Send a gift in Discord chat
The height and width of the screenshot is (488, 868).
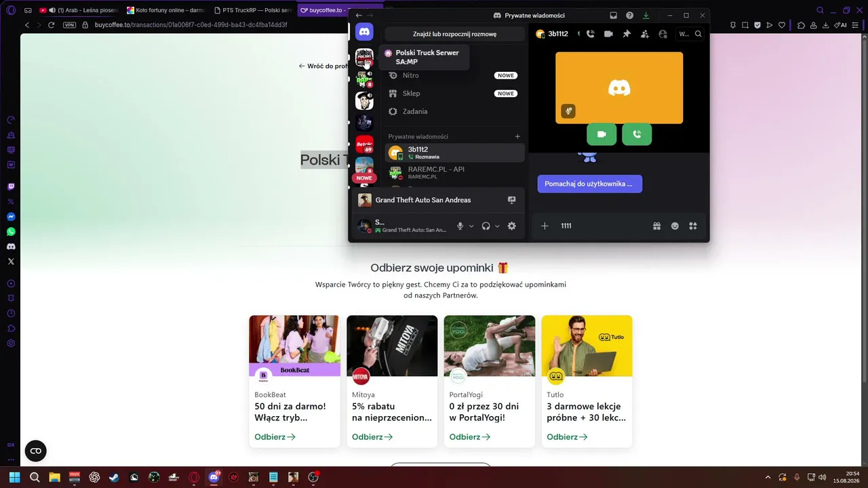pyautogui.click(x=656, y=226)
